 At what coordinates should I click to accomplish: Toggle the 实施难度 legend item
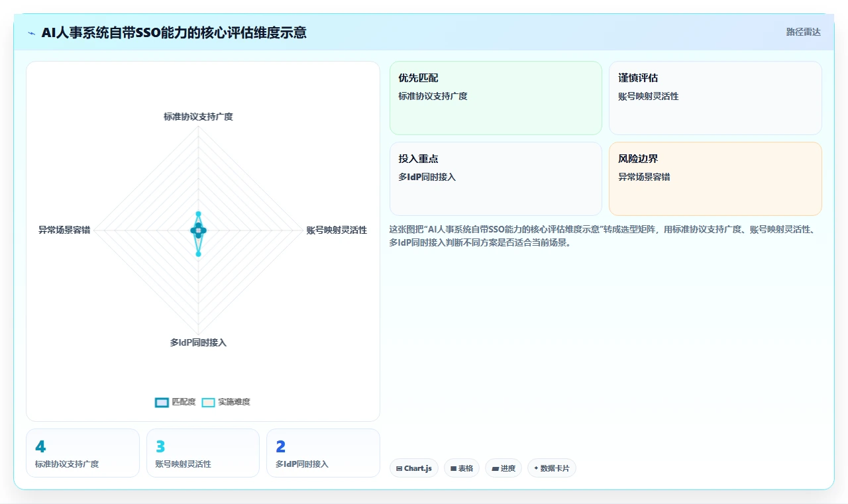226,402
